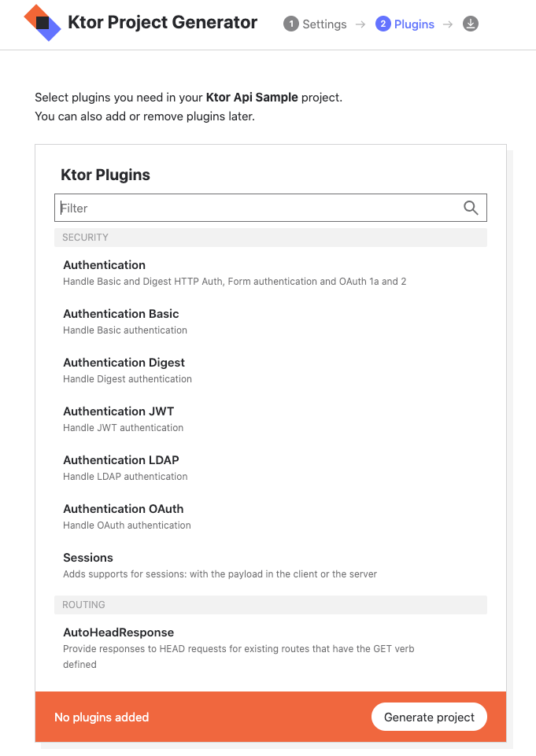Choose the AutoHeadResponse plugin
Image resolution: width=536 pixels, height=756 pixels.
click(119, 632)
